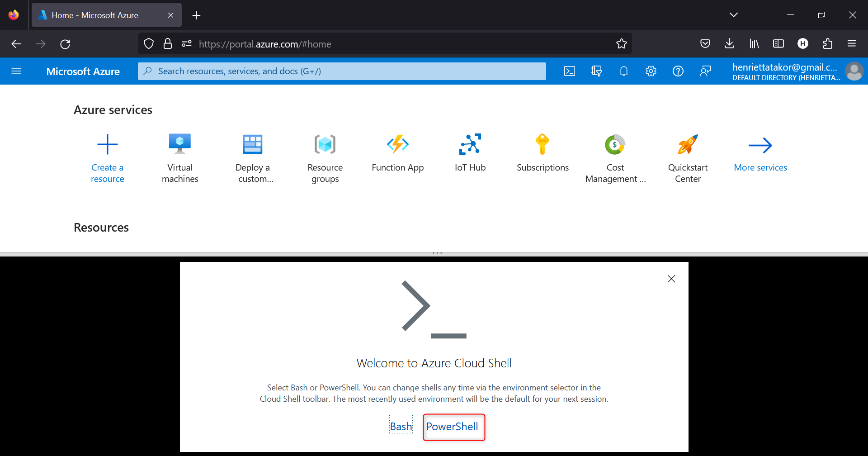Close the Home - Microsoft Azure browser tab
Image resolution: width=868 pixels, height=456 pixels.
[170, 15]
